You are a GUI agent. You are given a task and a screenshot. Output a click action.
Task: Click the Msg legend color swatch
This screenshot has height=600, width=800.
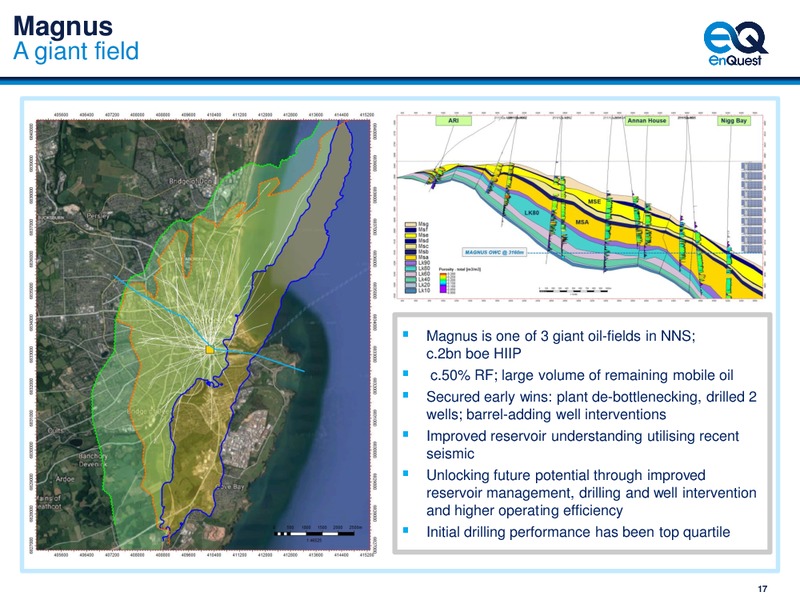(410, 224)
